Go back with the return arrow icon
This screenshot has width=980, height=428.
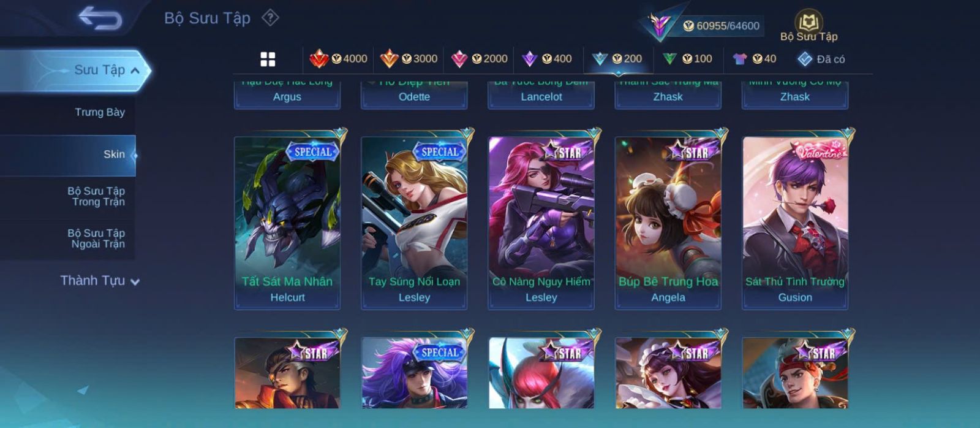100,18
